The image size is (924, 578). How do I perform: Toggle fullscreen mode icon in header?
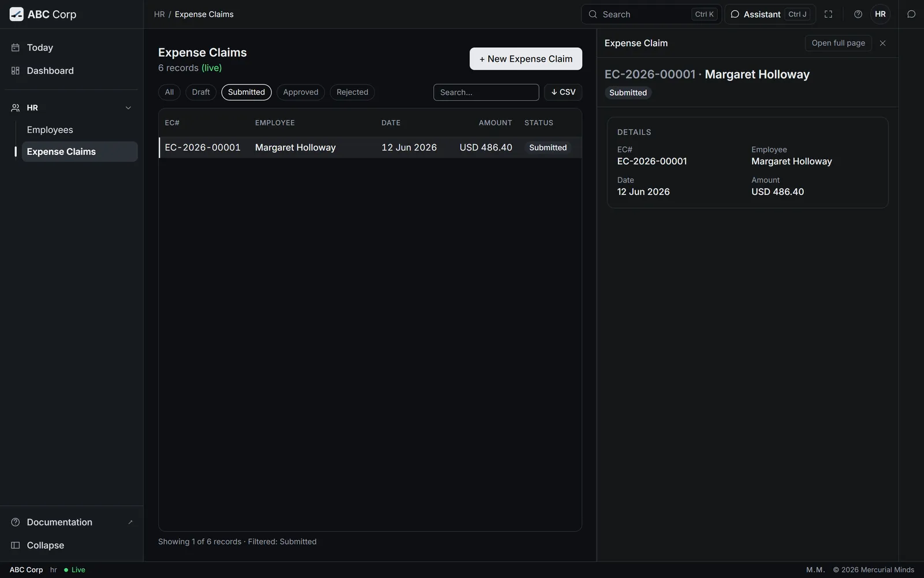click(x=828, y=14)
